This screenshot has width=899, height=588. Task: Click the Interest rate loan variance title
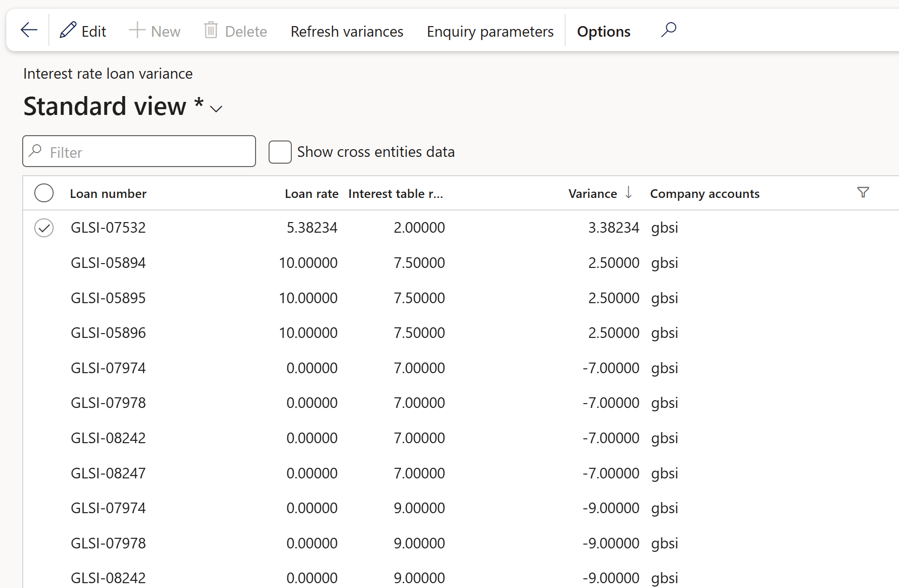[x=108, y=74]
